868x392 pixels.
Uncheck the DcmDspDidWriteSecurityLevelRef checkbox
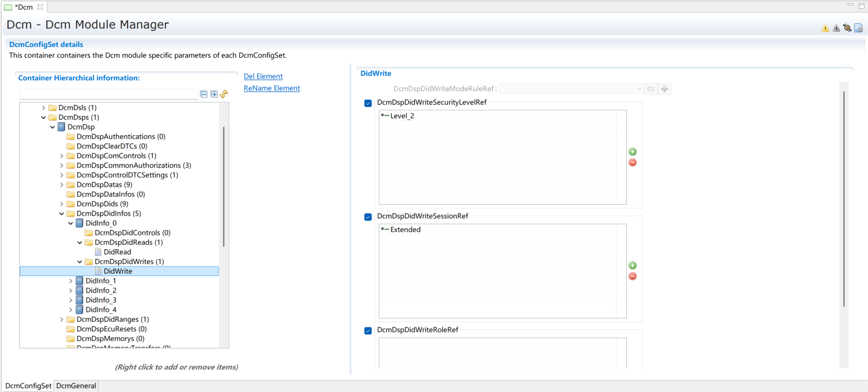point(368,103)
